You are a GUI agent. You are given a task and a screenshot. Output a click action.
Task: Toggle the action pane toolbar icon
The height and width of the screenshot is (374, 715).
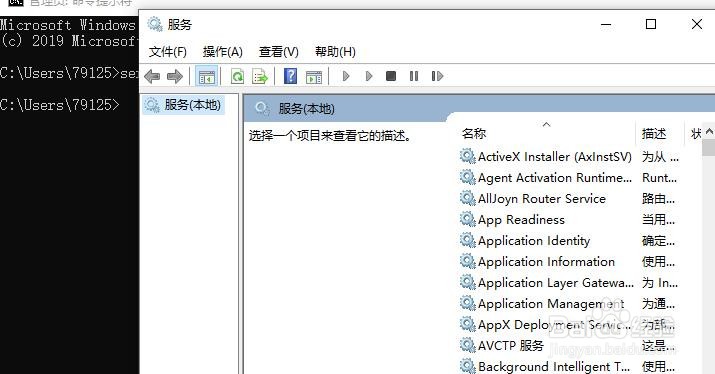pyautogui.click(x=314, y=77)
